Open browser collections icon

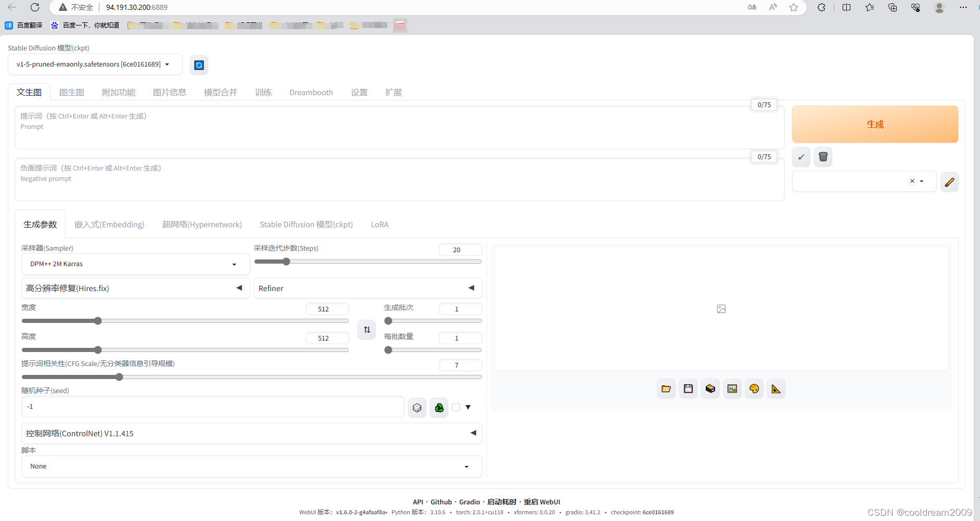tap(893, 7)
